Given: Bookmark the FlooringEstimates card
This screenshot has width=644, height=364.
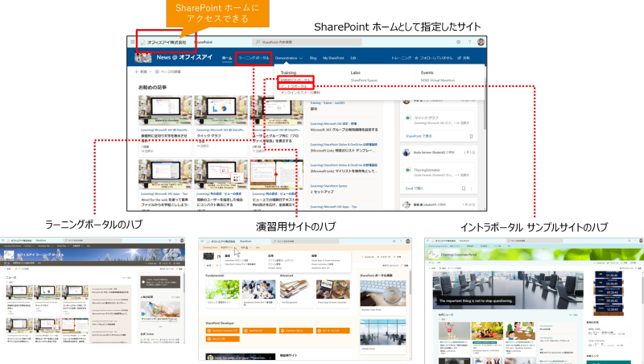Looking at the screenshot, I should (x=464, y=188).
